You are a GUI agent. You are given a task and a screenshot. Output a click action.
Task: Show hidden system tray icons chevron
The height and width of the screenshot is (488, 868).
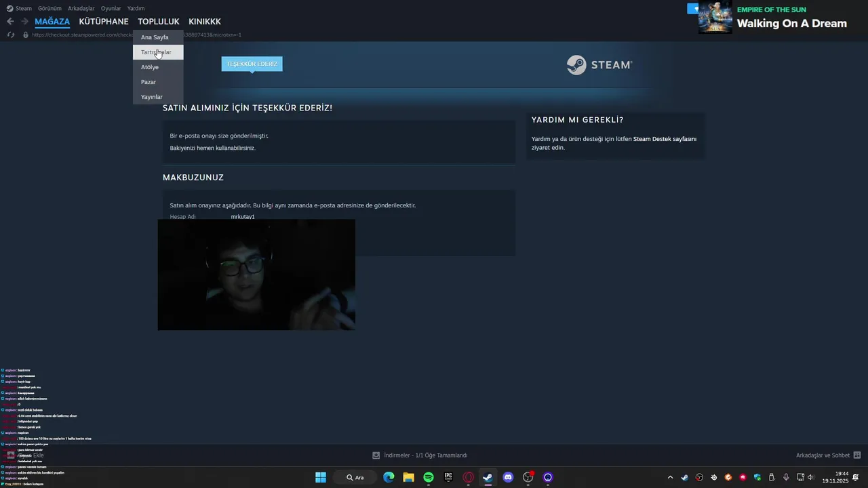click(670, 477)
